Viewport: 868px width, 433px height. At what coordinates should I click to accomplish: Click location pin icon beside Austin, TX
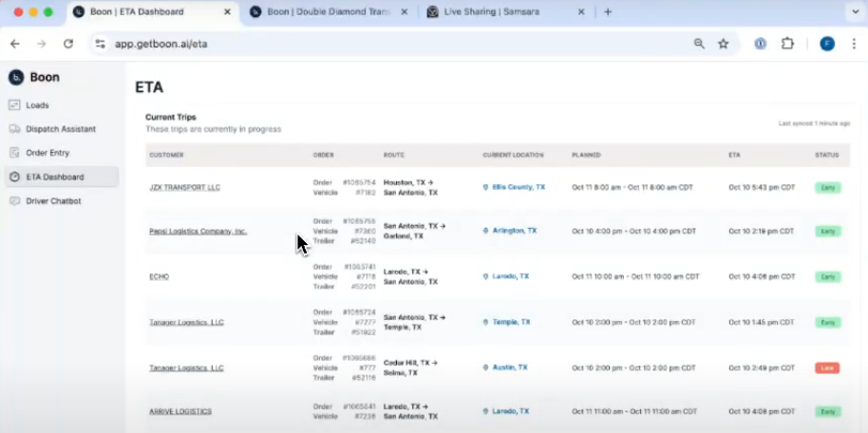point(485,367)
